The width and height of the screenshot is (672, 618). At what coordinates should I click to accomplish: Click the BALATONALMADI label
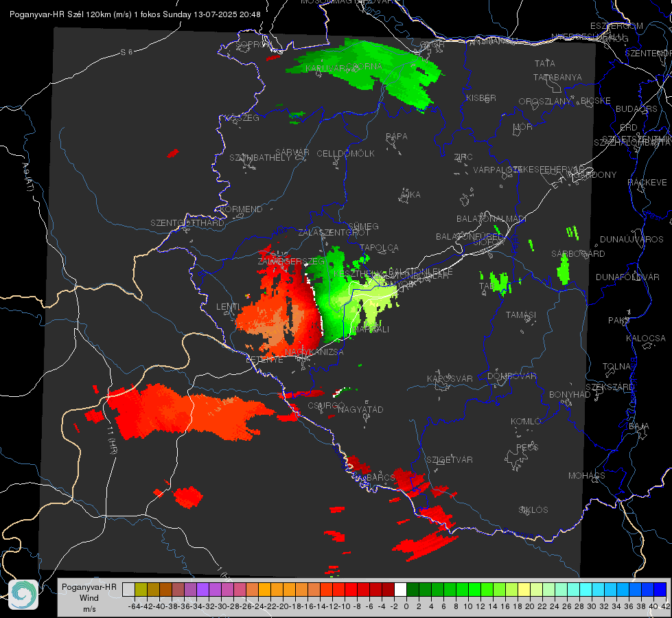pos(491,219)
